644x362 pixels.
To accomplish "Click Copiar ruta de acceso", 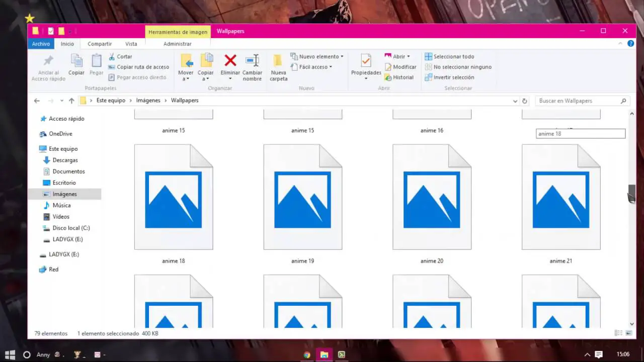I will [x=139, y=67].
